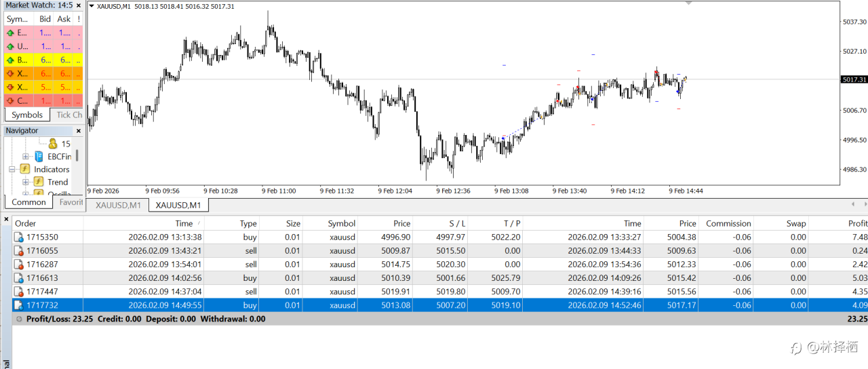Click close price 5017.17 in highlighted row
The image size is (868, 369).
[x=682, y=305]
